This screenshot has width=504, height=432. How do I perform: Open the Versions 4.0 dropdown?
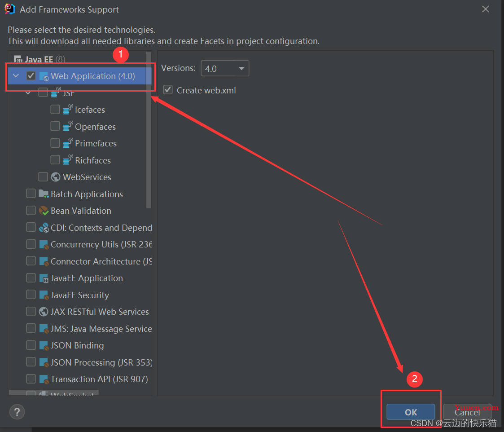coord(225,69)
